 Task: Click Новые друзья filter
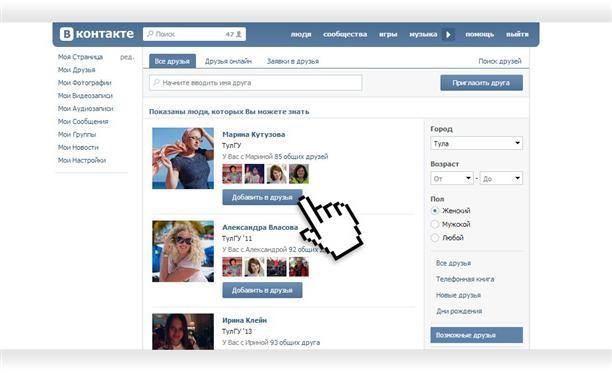459,295
